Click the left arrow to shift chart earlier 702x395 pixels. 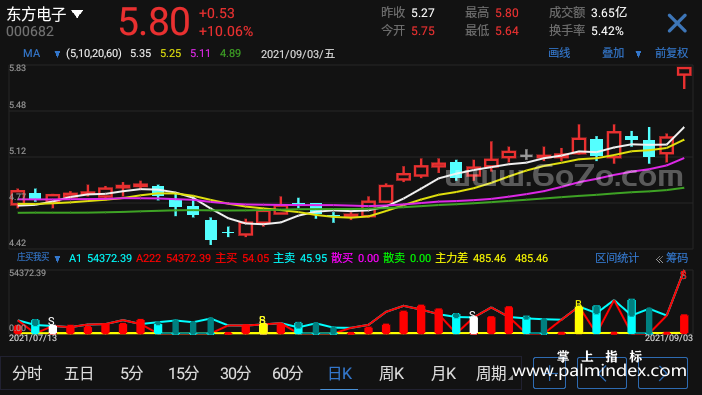601,373
